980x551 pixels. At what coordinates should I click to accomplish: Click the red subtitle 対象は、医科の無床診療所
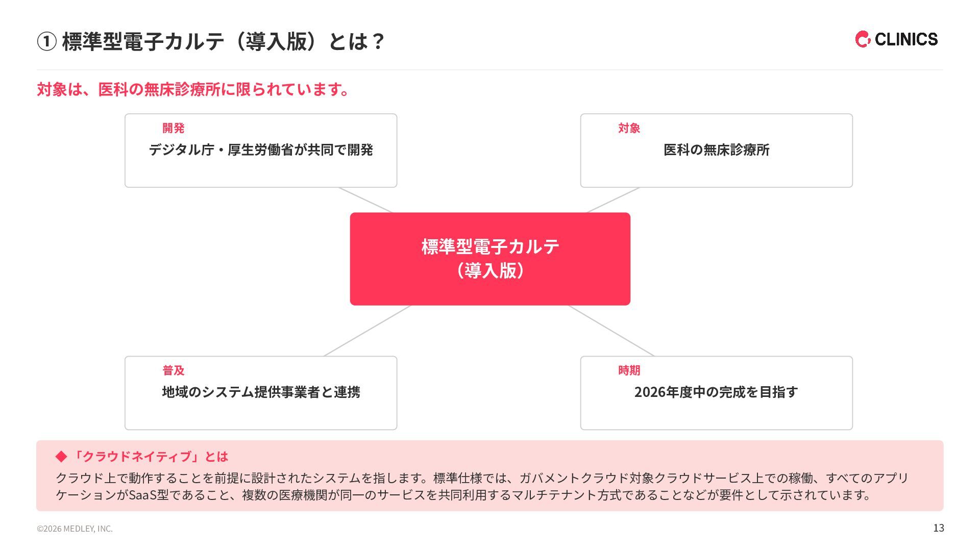point(193,89)
